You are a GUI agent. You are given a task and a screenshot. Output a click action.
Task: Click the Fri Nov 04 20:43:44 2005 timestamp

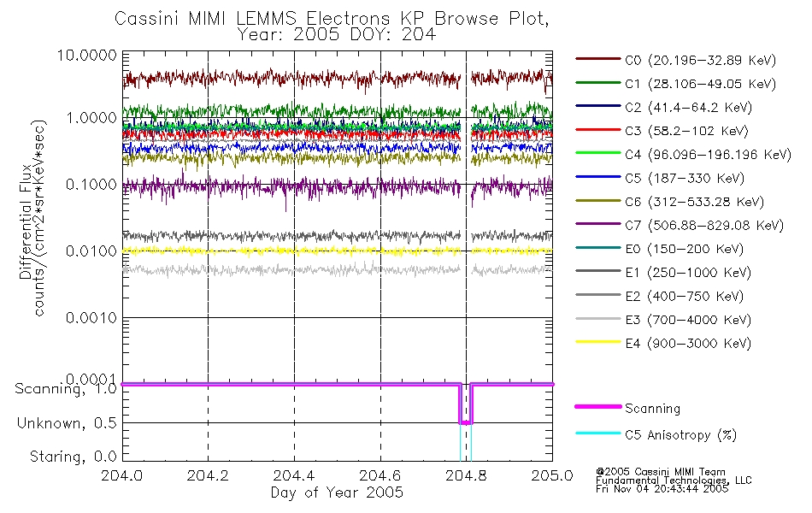point(662,489)
